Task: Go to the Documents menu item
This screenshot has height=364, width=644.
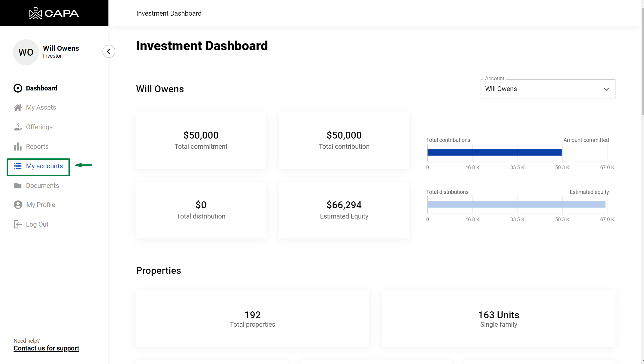Action: point(42,185)
